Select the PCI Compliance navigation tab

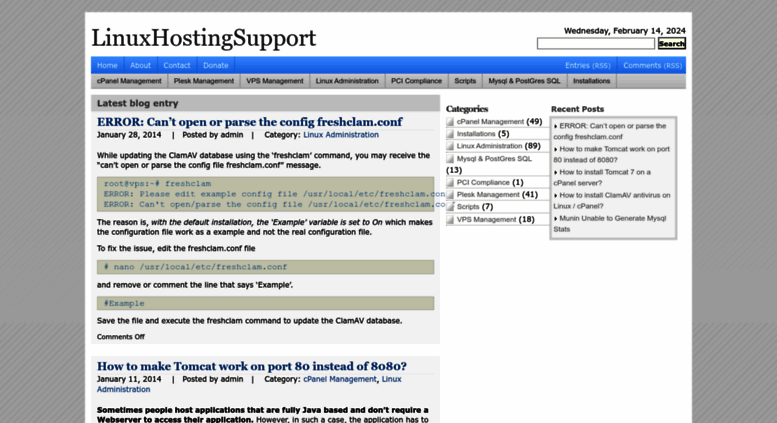click(x=416, y=81)
